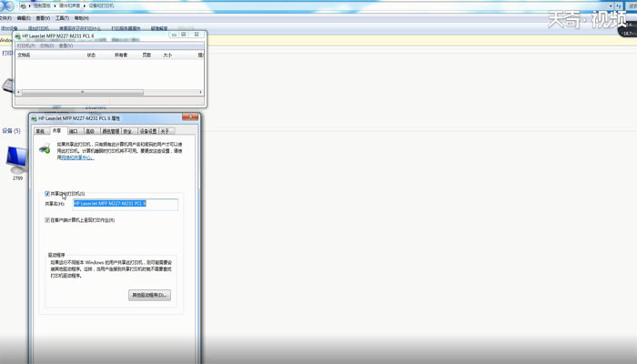Switch to the 常规 tab
Viewport: 637px width, 364px height.
pyautogui.click(x=40, y=131)
